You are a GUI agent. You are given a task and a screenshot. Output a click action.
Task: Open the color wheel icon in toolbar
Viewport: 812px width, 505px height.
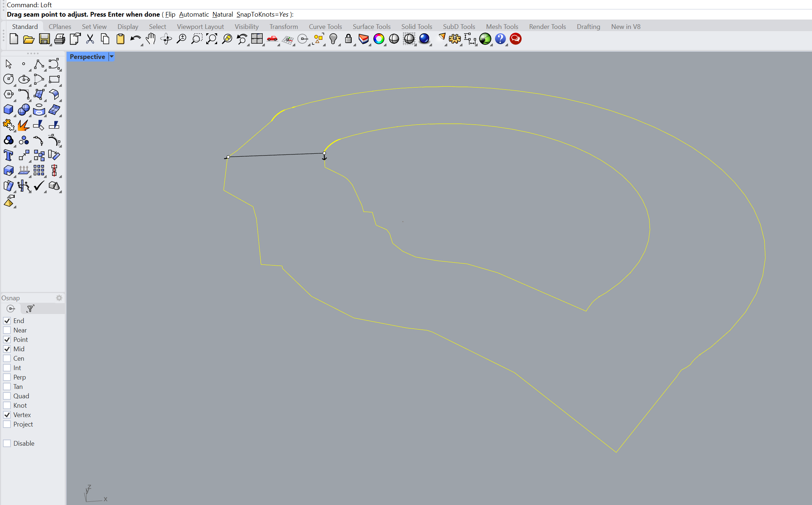pyautogui.click(x=378, y=39)
